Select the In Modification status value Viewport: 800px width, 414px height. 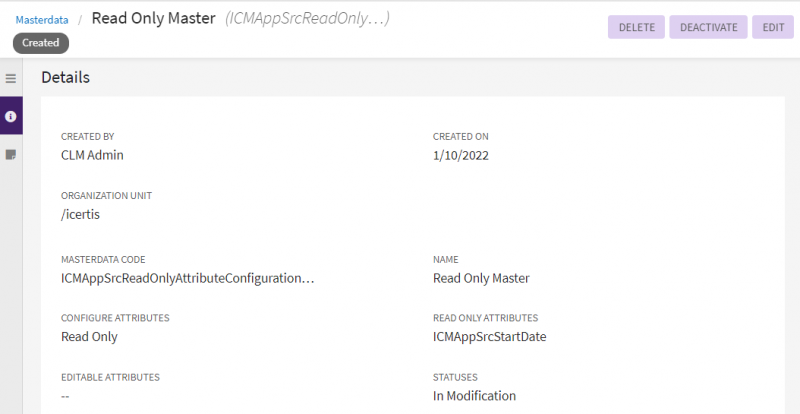point(474,396)
